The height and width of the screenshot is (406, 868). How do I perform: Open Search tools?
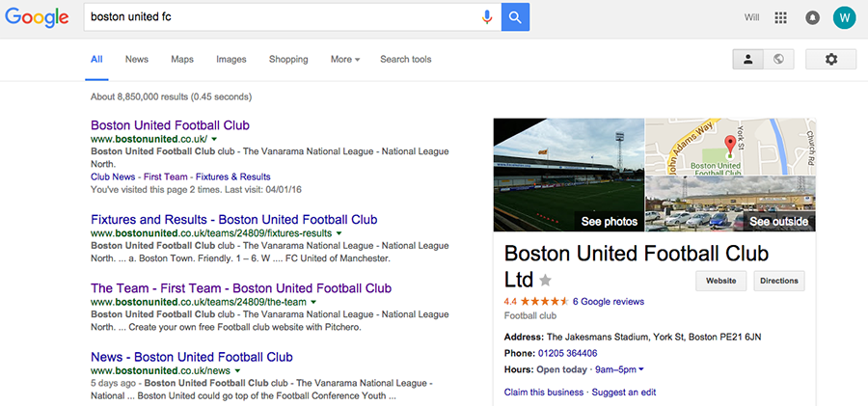tap(406, 59)
